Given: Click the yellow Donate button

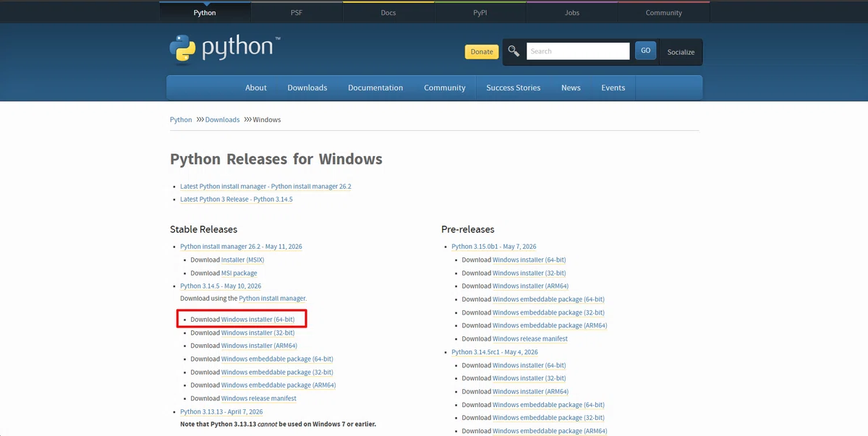Looking at the screenshot, I should tap(482, 51).
